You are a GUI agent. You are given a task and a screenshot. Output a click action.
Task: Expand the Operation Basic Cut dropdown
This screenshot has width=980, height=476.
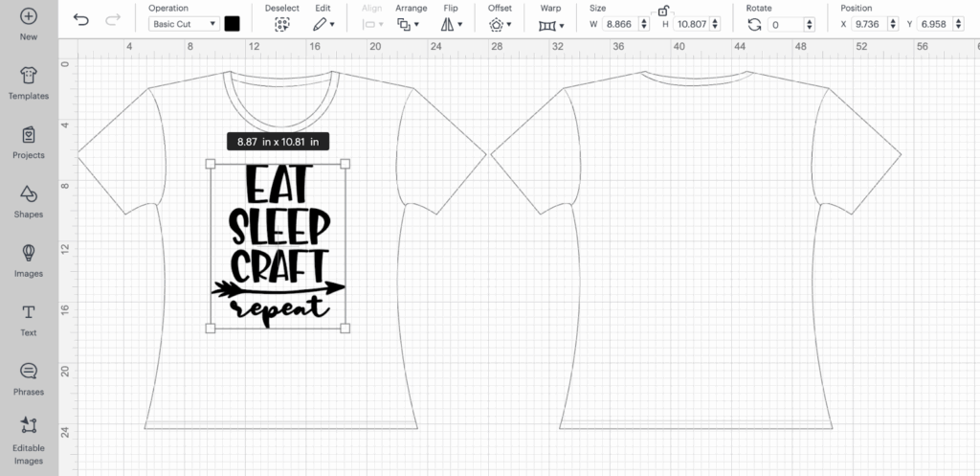[x=184, y=24]
